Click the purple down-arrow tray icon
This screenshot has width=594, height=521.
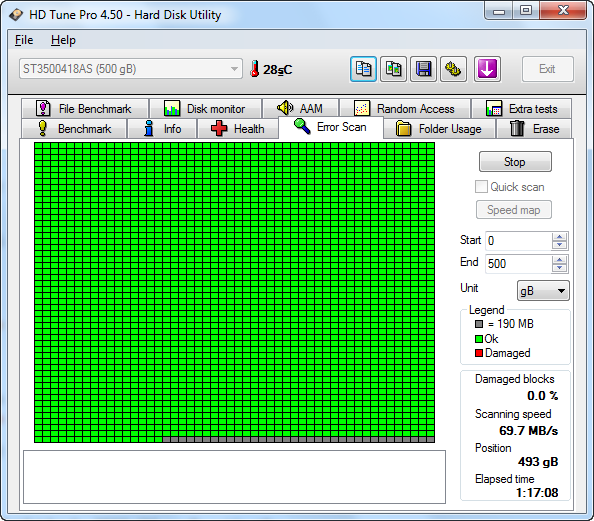coord(487,69)
